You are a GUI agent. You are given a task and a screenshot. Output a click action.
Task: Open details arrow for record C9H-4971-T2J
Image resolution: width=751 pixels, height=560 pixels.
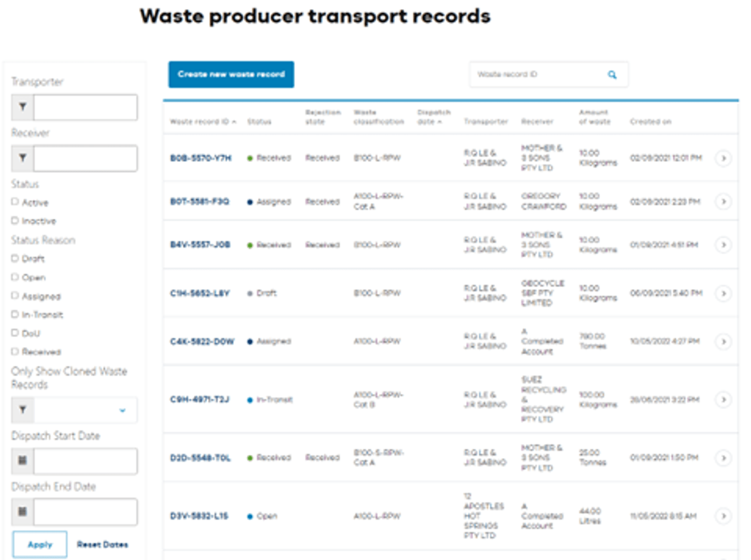pyautogui.click(x=723, y=400)
